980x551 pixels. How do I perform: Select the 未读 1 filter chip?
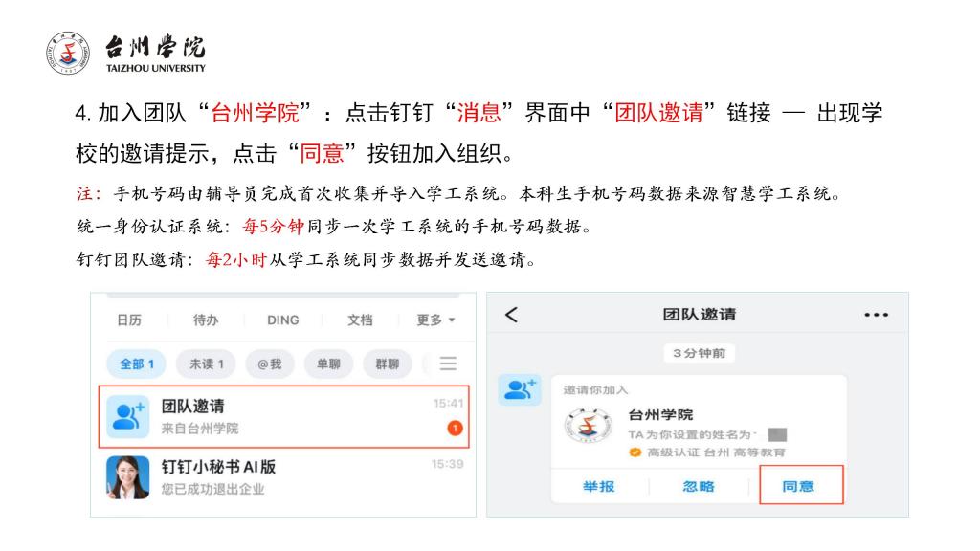tap(206, 364)
